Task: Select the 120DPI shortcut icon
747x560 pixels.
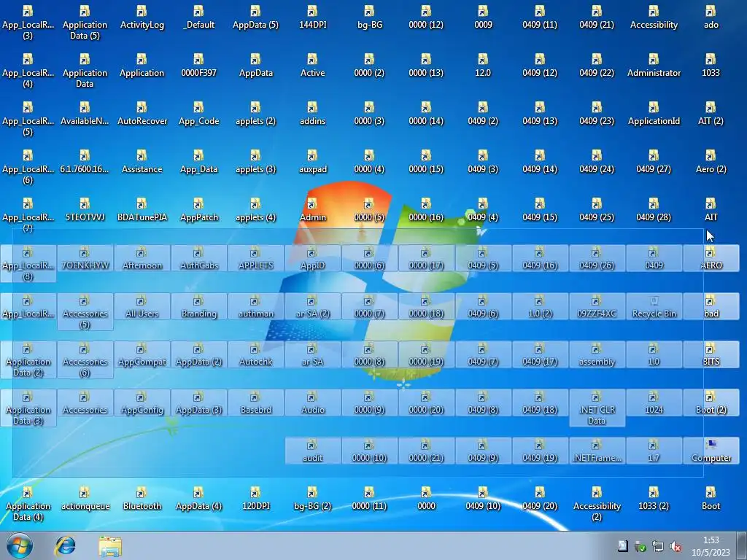Action: pos(256,499)
